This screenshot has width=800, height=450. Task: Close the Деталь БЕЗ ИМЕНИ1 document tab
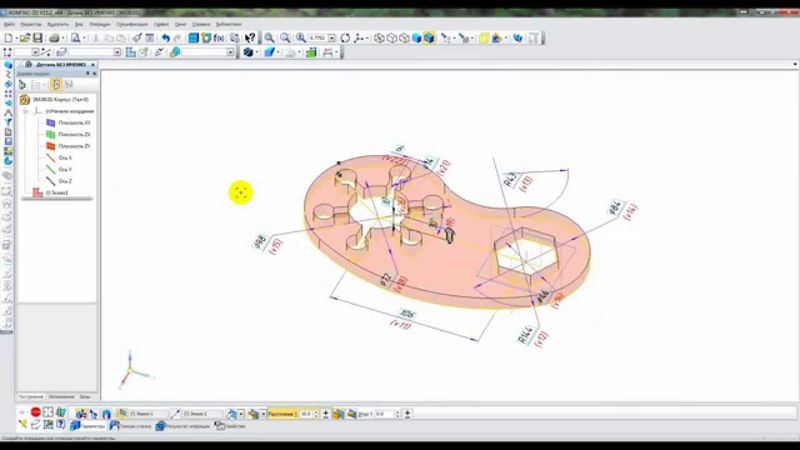pos(93,65)
